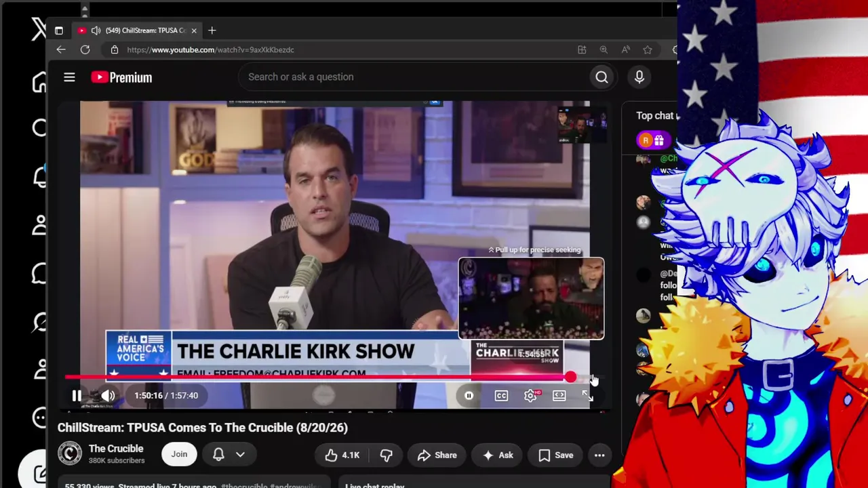Image resolution: width=868 pixels, height=488 pixels.
Task: Click the orange R badge in chat header
Action: point(645,141)
